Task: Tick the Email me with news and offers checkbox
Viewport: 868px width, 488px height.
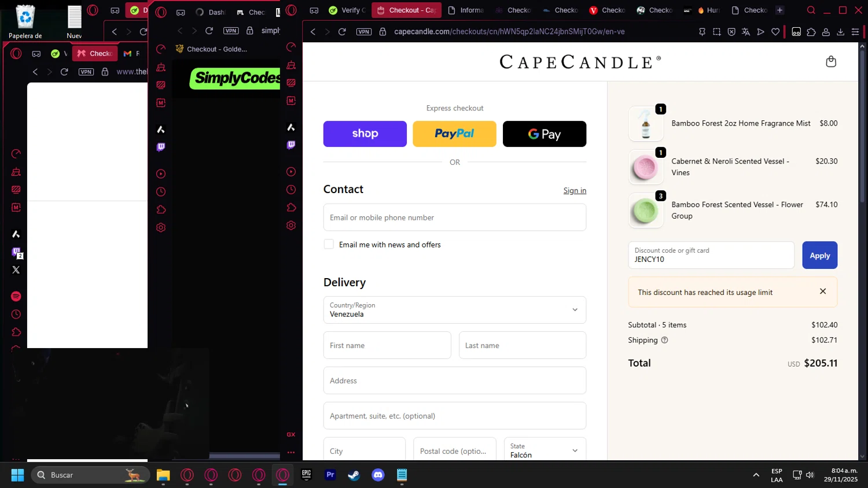Action: point(329,245)
